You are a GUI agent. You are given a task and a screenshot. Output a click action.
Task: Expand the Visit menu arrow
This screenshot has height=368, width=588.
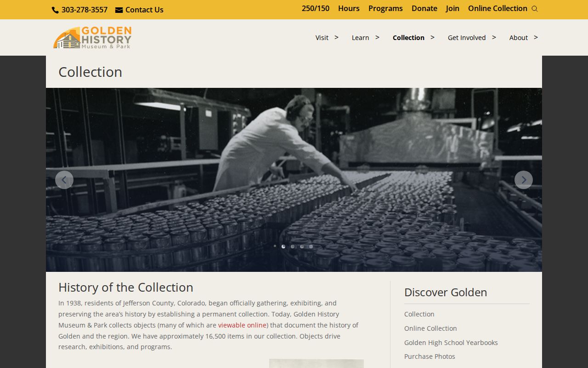coord(337,37)
